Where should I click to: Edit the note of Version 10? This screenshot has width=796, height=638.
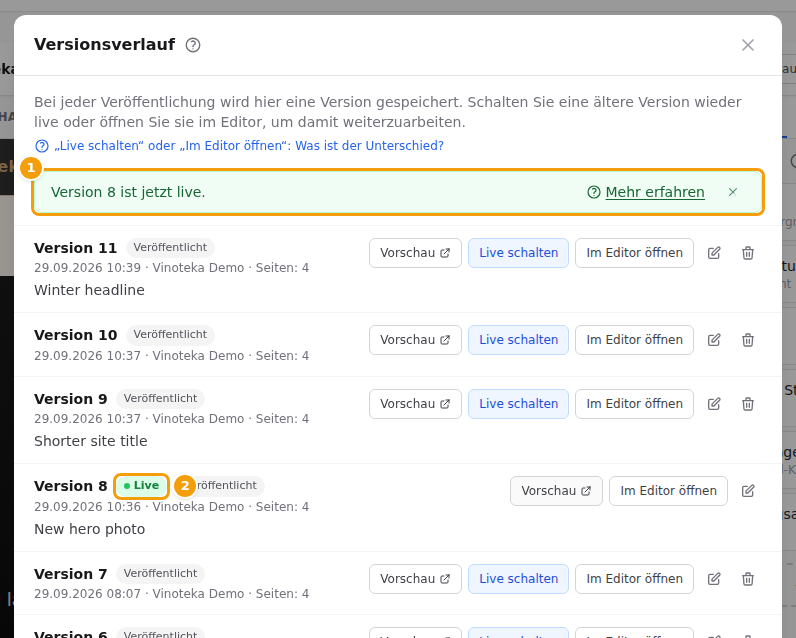714,340
